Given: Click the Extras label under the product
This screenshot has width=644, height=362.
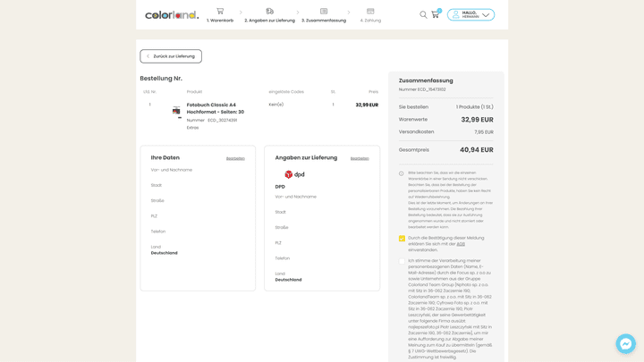Looking at the screenshot, I should pyautogui.click(x=192, y=128).
